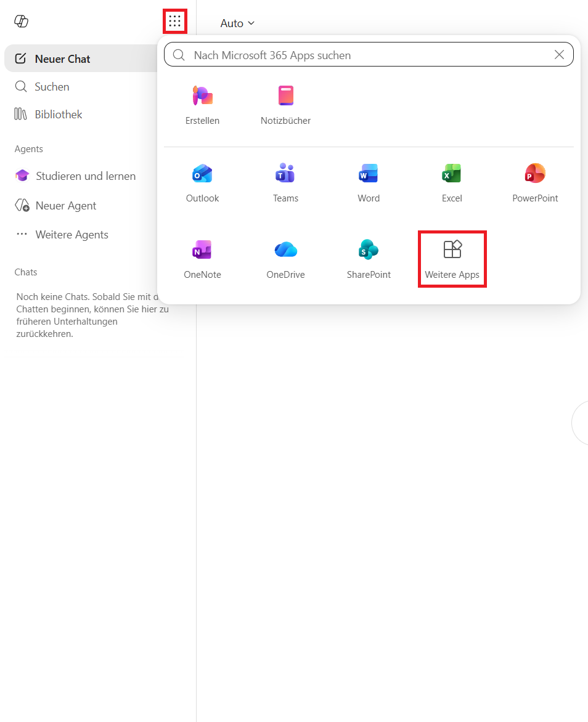Show Weitere Agents
This screenshot has width=588, height=722.
[62, 234]
